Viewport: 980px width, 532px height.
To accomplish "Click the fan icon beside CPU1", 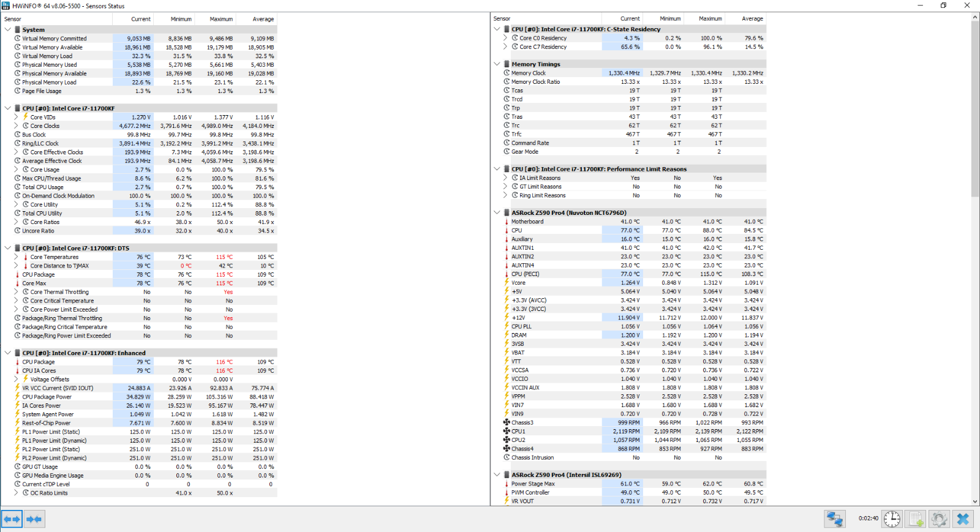I will [x=507, y=431].
